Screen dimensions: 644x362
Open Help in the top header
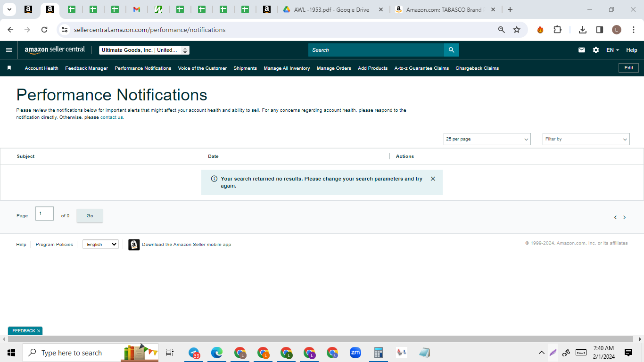point(631,50)
